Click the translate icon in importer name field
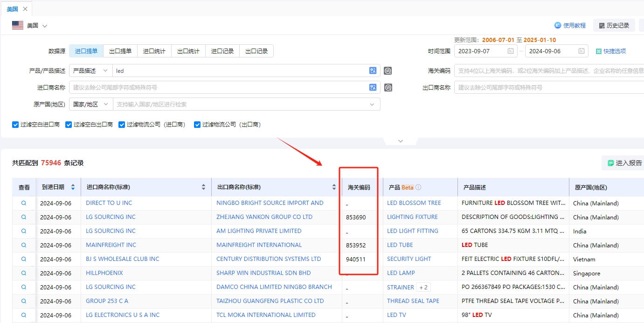 coord(373,87)
